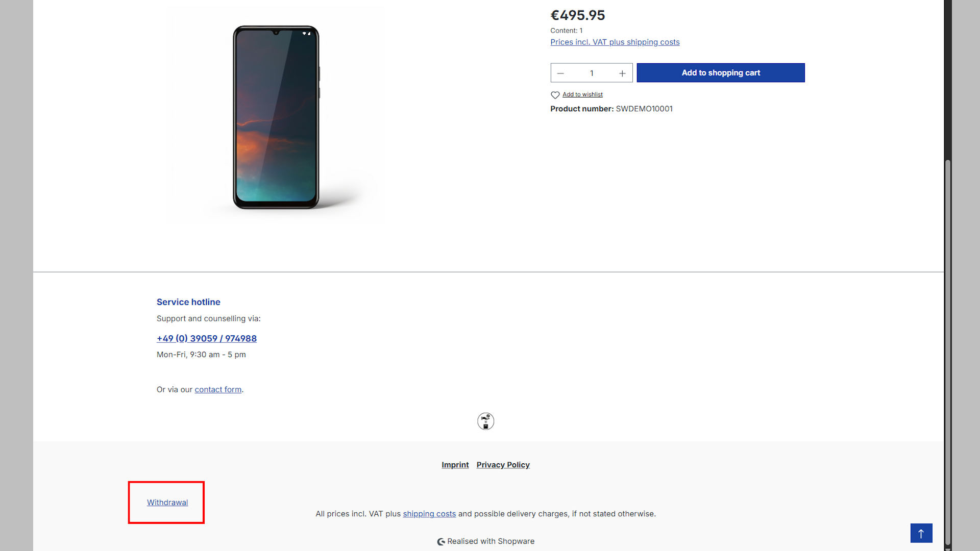The height and width of the screenshot is (551, 980).
Task: Click the Add to wishlist link
Action: 582,94
